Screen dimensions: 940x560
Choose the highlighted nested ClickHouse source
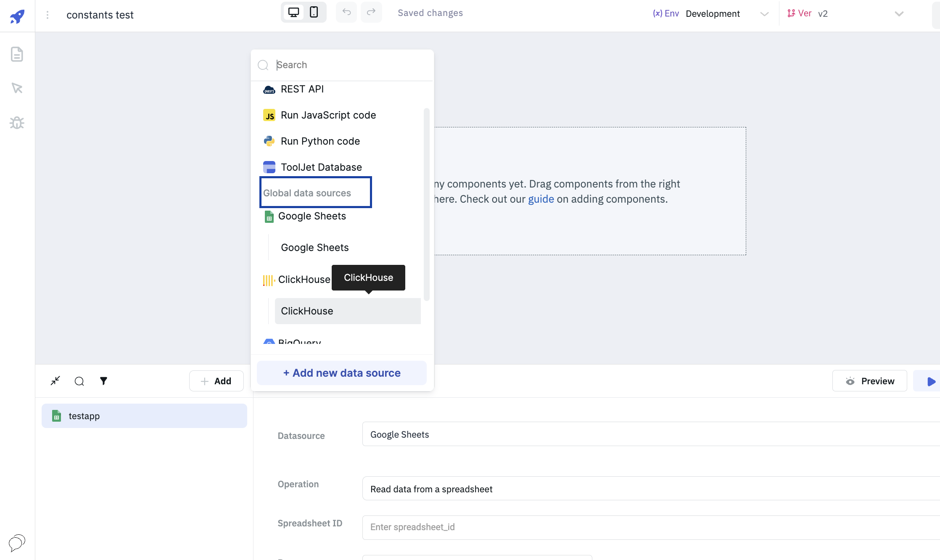click(x=348, y=311)
